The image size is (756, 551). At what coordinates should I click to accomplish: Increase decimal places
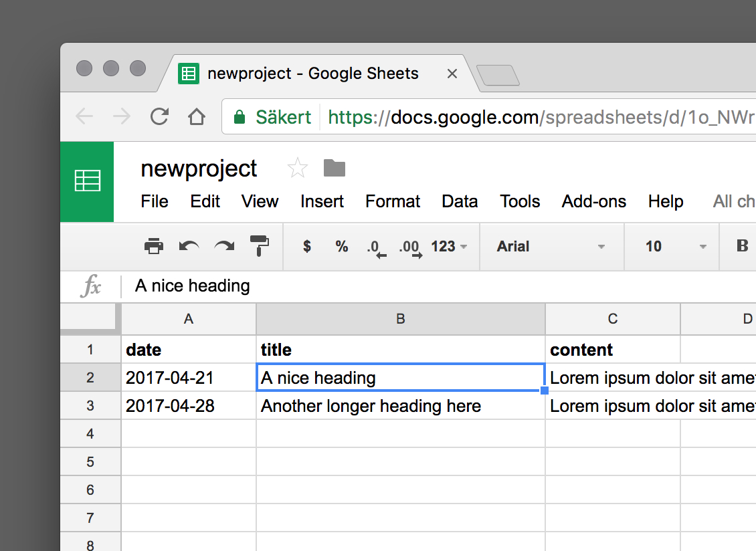[x=410, y=247]
